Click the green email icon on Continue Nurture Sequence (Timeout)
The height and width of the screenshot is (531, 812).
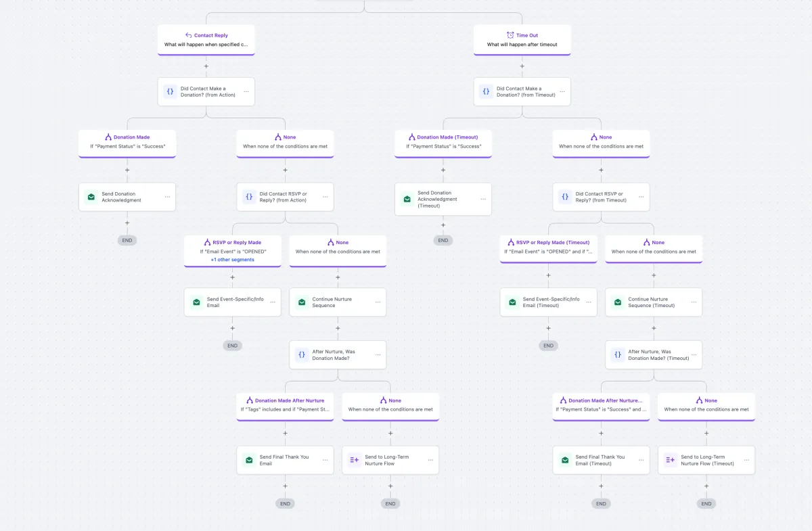(617, 302)
